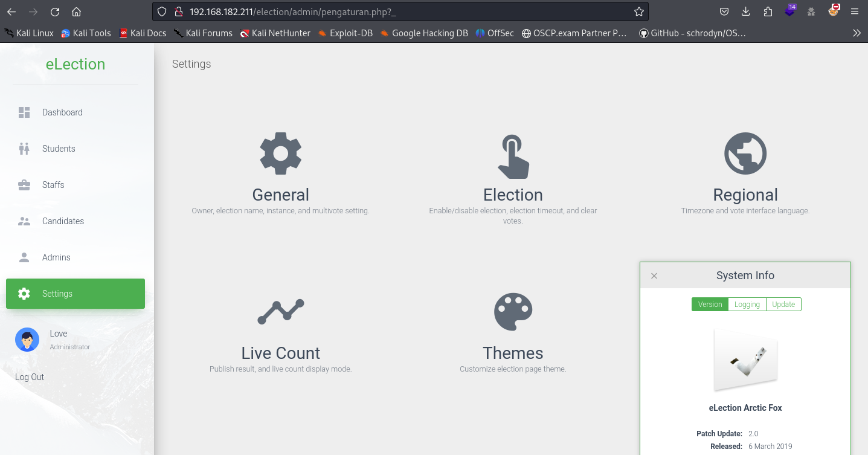Viewport: 868px width, 455px height.
Task: Open the Live Count chart icon
Action: point(280,312)
